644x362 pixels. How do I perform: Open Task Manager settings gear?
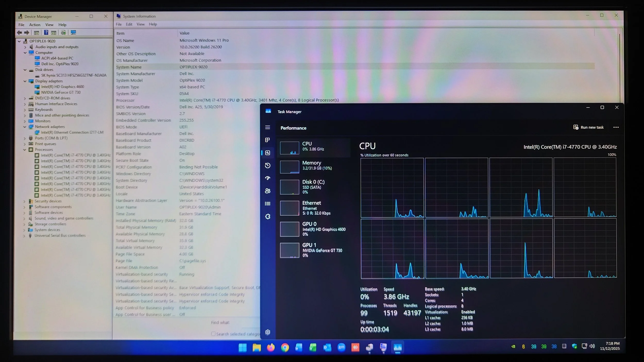[x=268, y=332]
